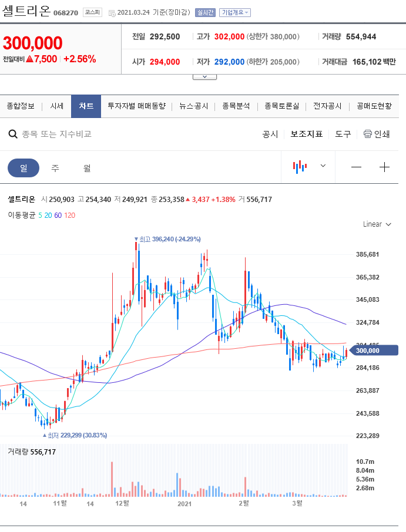The width and height of the screenshot is (406, 532).
Task: Click the calendar icon beside 2021.03.24
Action: tap(112, 14)
